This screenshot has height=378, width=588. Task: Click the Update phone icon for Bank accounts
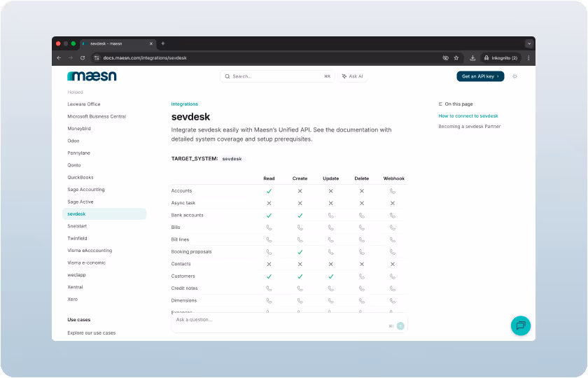pyautogui.click(x=330, y=216)
